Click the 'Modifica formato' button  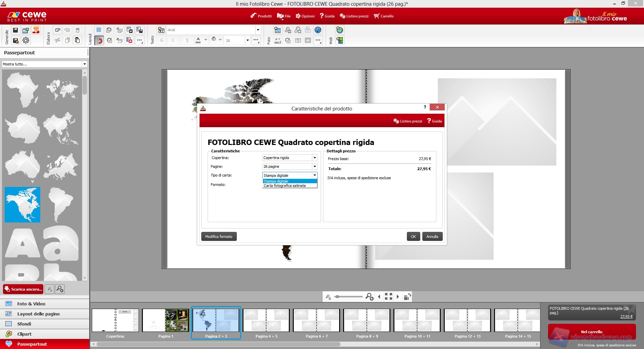[219, 237]
